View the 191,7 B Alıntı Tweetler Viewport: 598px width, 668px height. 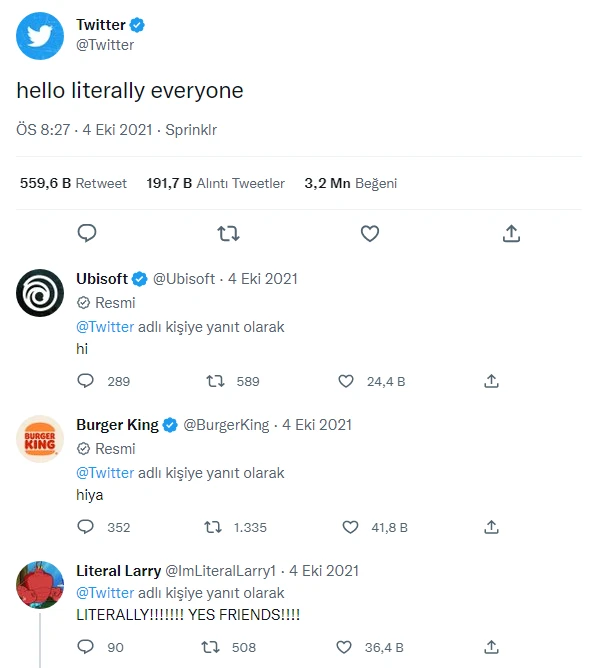tap(216, 183)
